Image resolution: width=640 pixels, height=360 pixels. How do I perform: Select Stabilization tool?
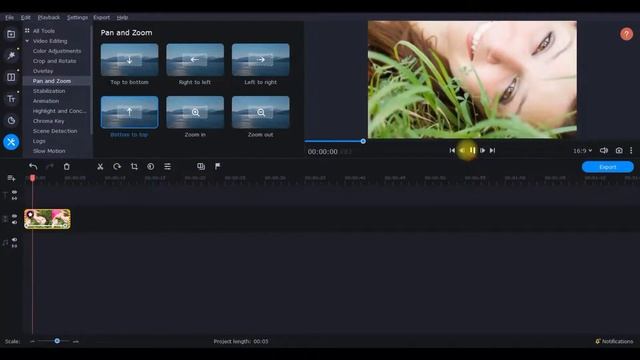click(49, 91)
